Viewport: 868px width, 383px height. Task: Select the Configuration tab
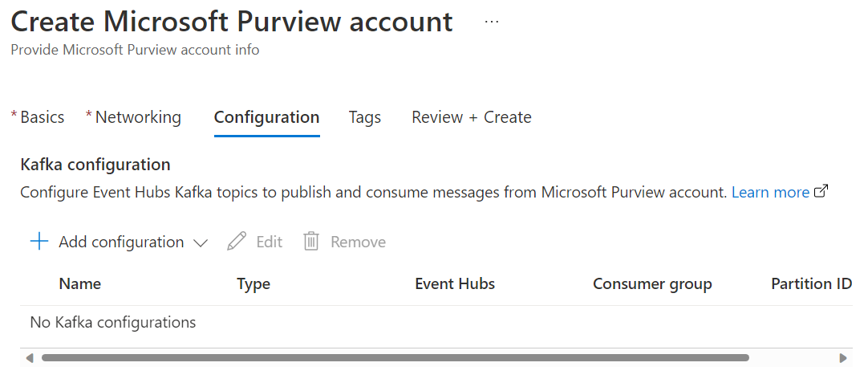[x=267, y=117]
